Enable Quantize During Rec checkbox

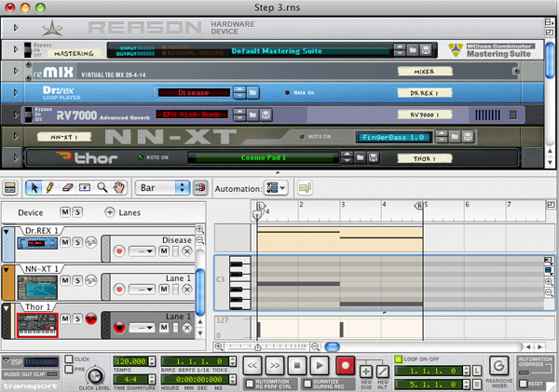point(307,384)
